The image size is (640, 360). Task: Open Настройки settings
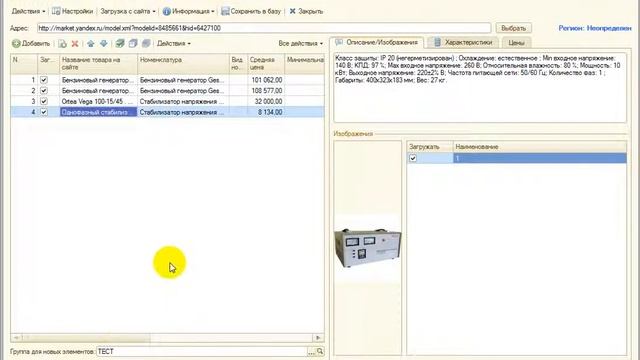(x=73, y=11)
